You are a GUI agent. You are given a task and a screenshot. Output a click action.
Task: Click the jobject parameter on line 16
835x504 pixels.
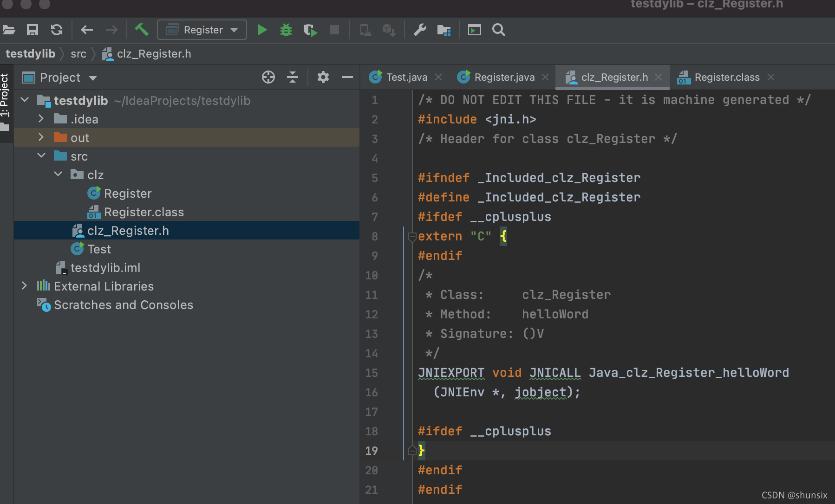pos(541,392)
